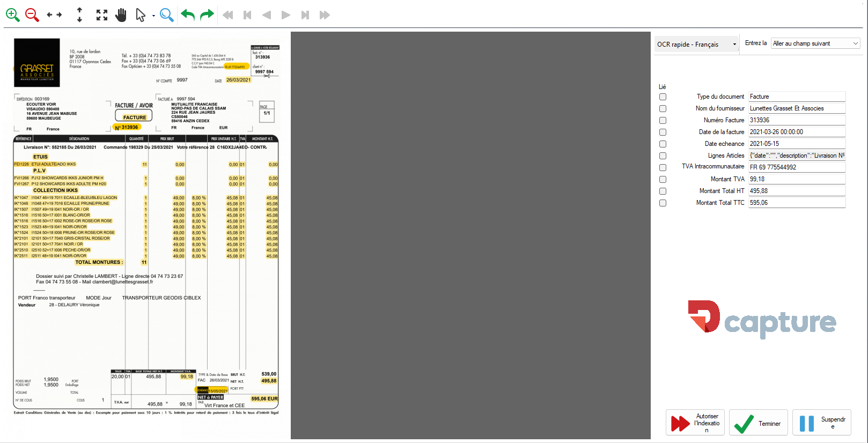The image size is (868, 443).
Task: Click the FACTURE box on the invoice
Action: (134, 116)
